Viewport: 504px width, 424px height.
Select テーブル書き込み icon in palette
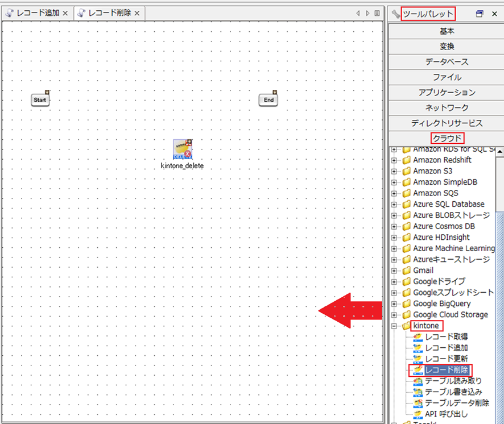coord(418,392)
